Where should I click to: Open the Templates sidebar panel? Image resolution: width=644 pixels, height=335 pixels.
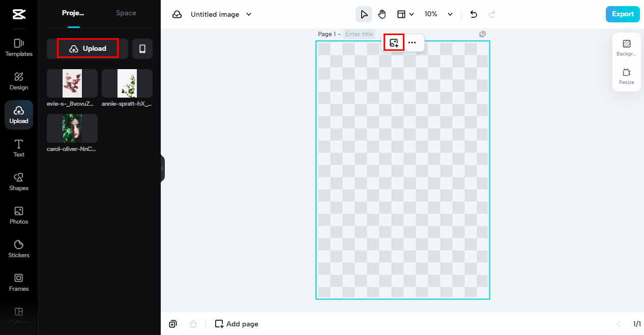point(19,48)
